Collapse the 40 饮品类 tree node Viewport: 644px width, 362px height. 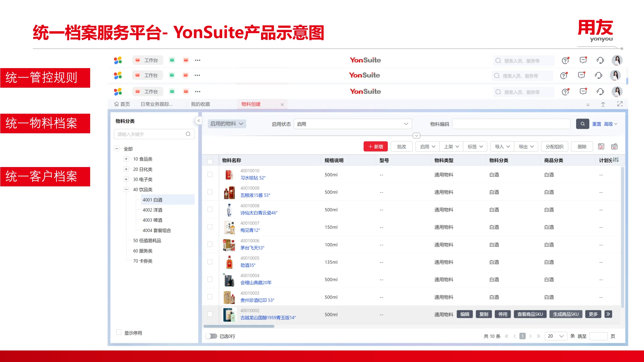point(126,189)
